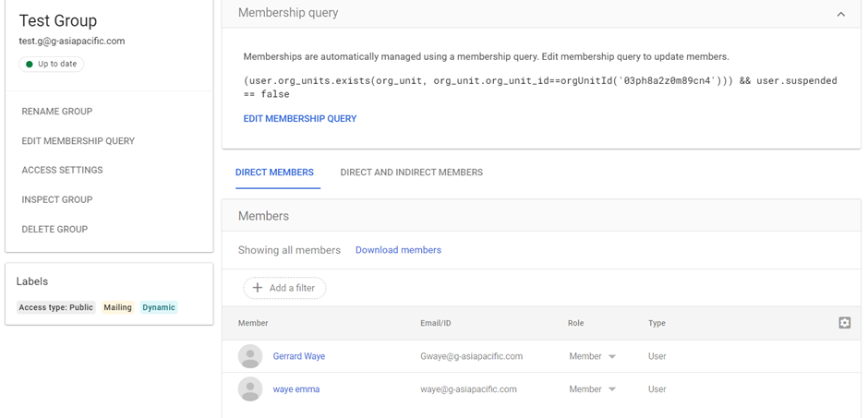Click group email test.g@g-asiapacific.com

[x=72, y=41]
